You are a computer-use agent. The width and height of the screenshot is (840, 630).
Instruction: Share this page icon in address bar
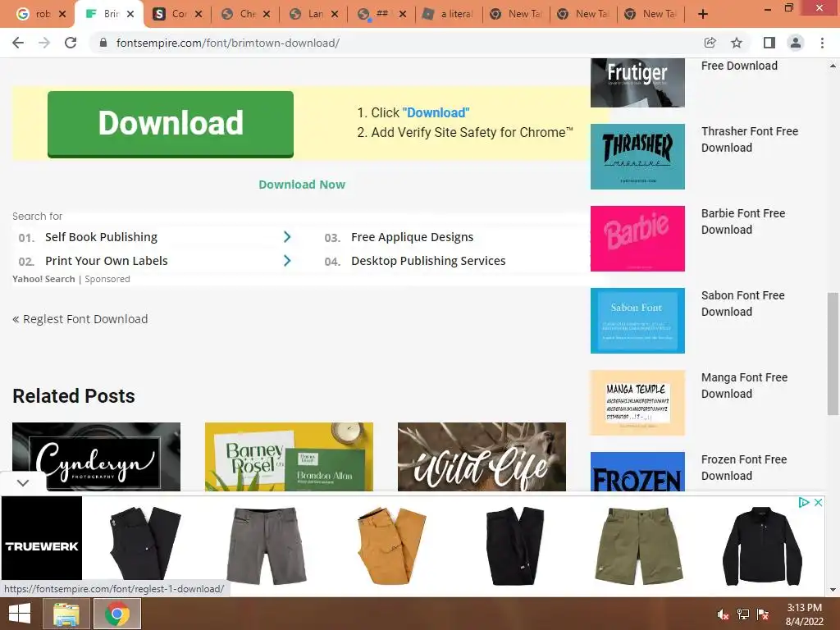(x=710, y=43)
